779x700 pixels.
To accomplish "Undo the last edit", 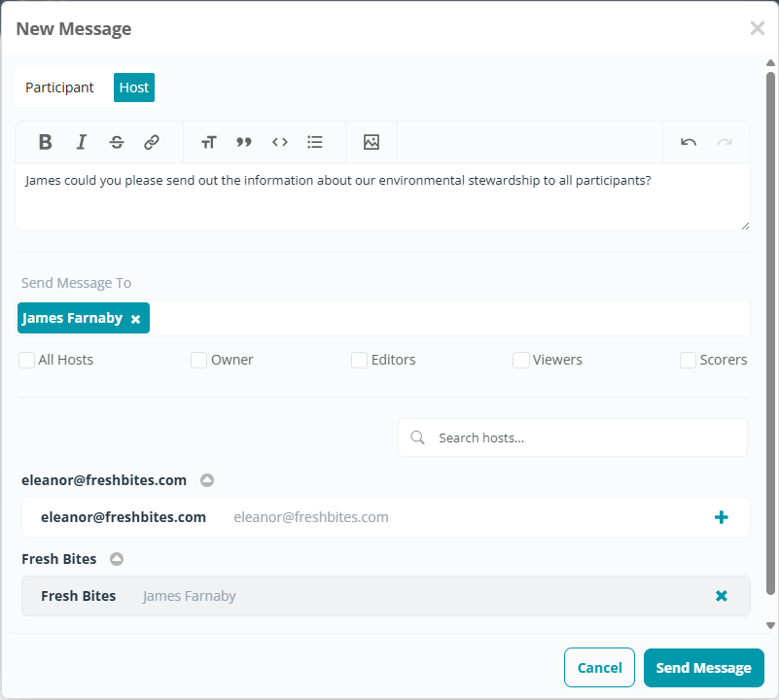I will pos(689,142).
